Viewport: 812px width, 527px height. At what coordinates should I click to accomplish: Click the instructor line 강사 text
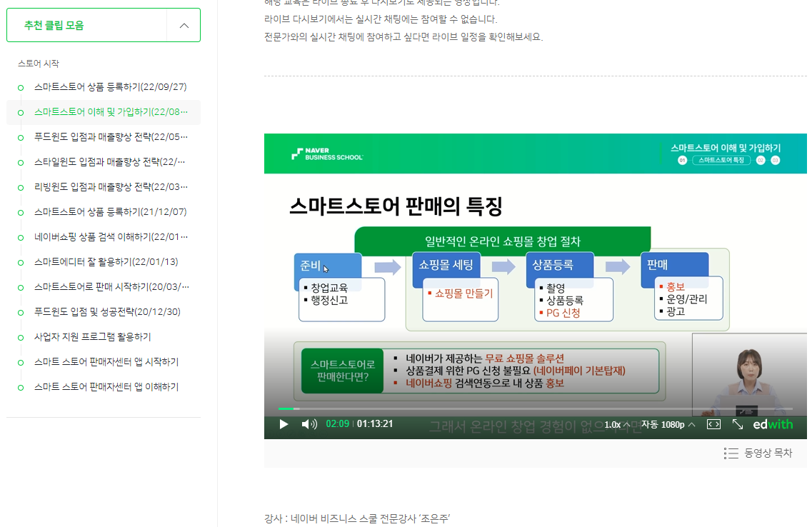point(357,518)
